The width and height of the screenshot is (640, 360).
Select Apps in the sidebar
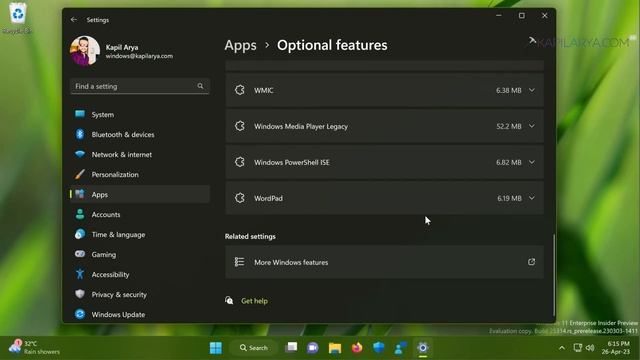click(140, 195)
